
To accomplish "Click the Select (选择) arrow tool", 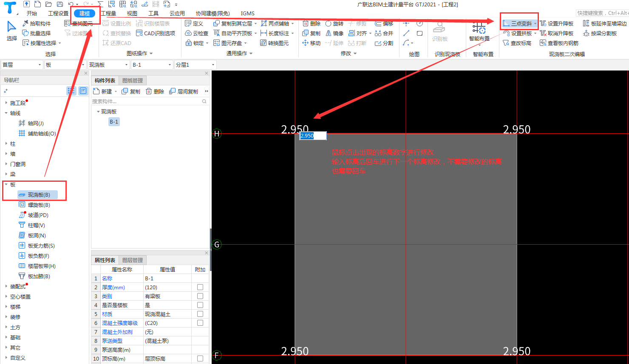I will click(11, 31).
